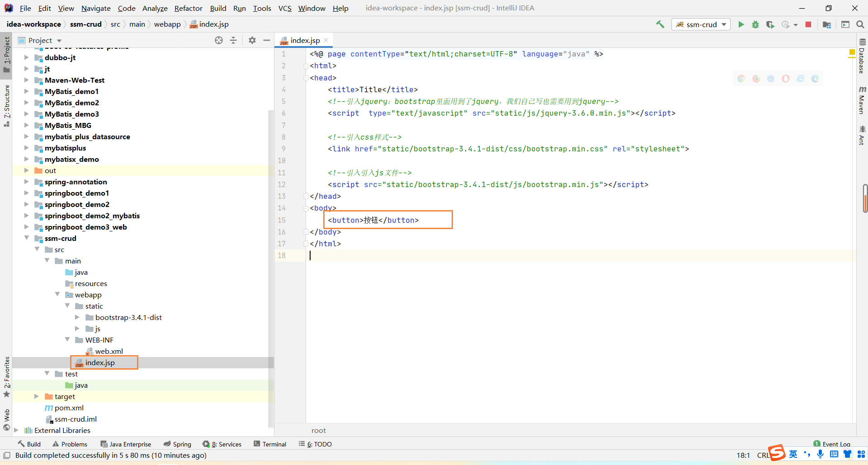Expand the MyBatis_demo1 module
Viewport: 868px width, 465px height.
[x=26, y=91]
